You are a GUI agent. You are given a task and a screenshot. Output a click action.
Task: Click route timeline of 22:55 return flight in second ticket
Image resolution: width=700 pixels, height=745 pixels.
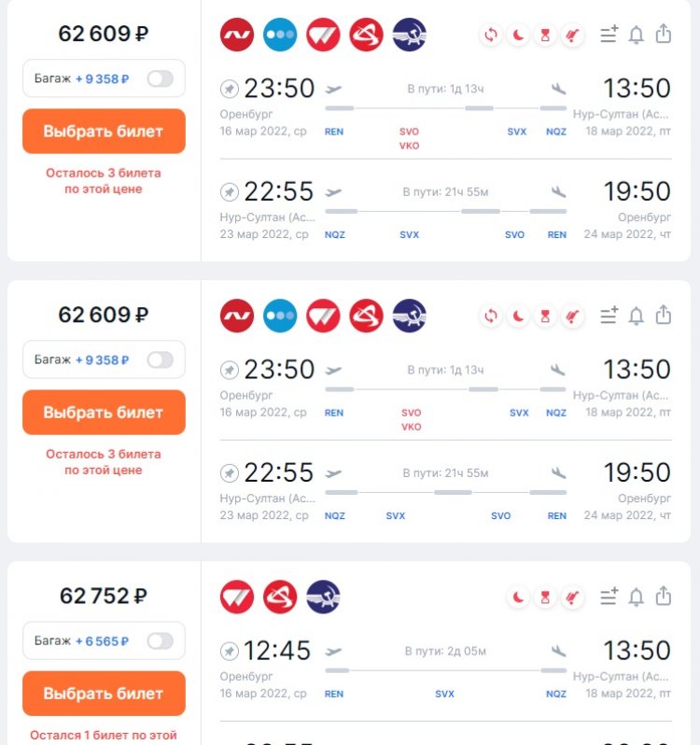click(445, 493)
